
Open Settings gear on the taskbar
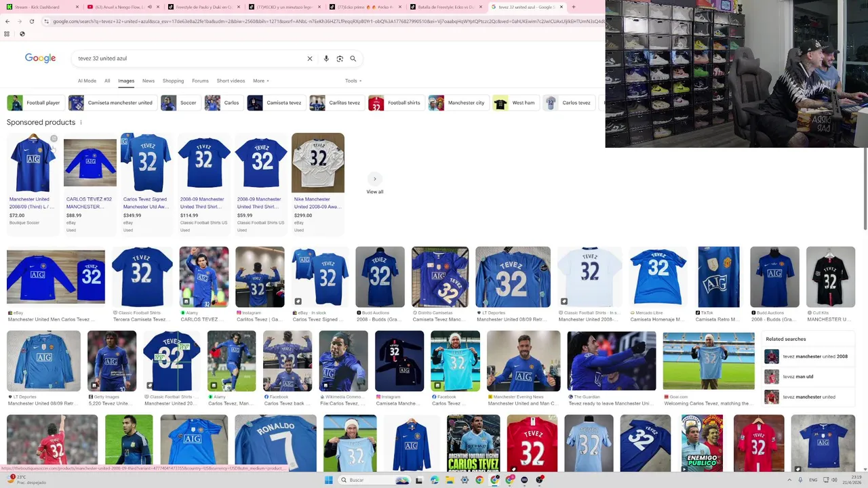465,480
